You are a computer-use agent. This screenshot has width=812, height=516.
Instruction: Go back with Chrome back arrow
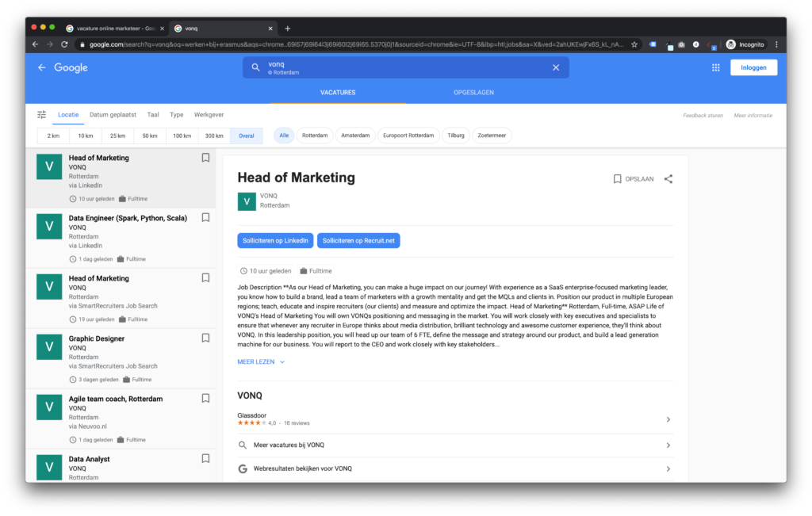click(x=35, y=44)
